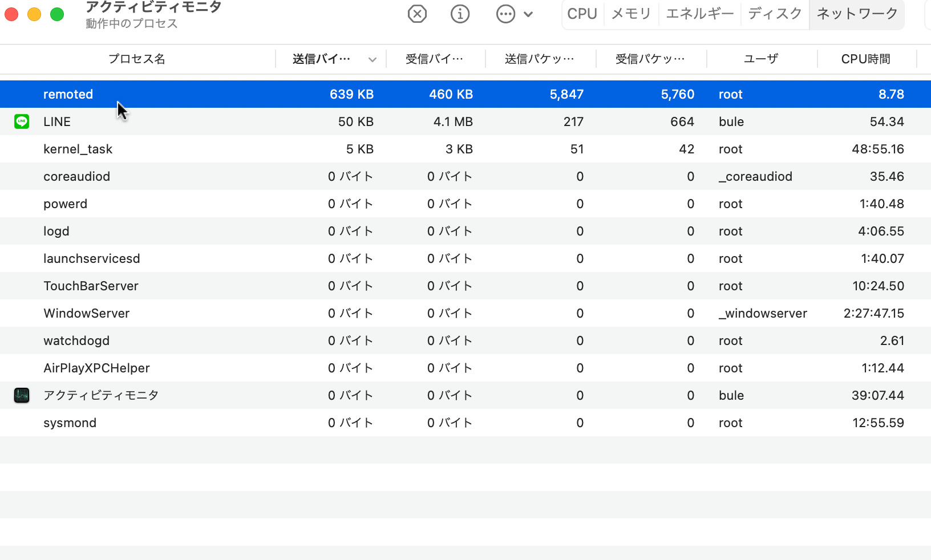Viewport: 931px width, 560px height.
Task: Click the _windowserver user cell
Action: 763,313
